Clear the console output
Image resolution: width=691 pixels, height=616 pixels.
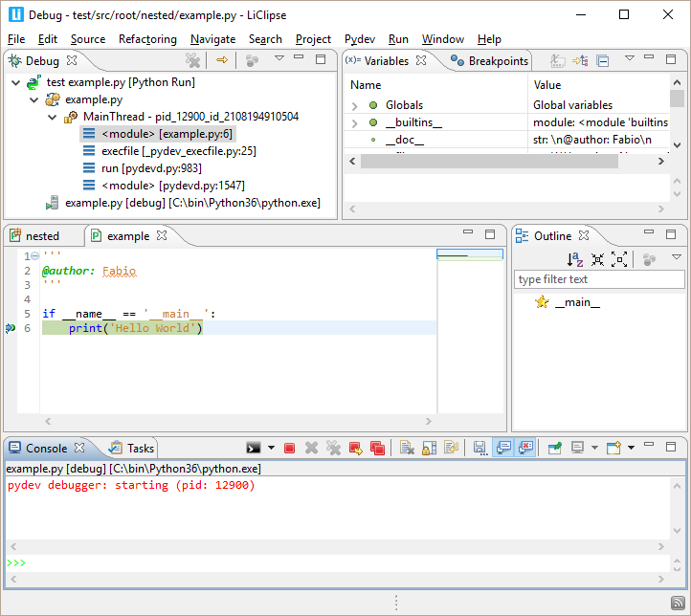pyautogui.click(x=407, y=449)
